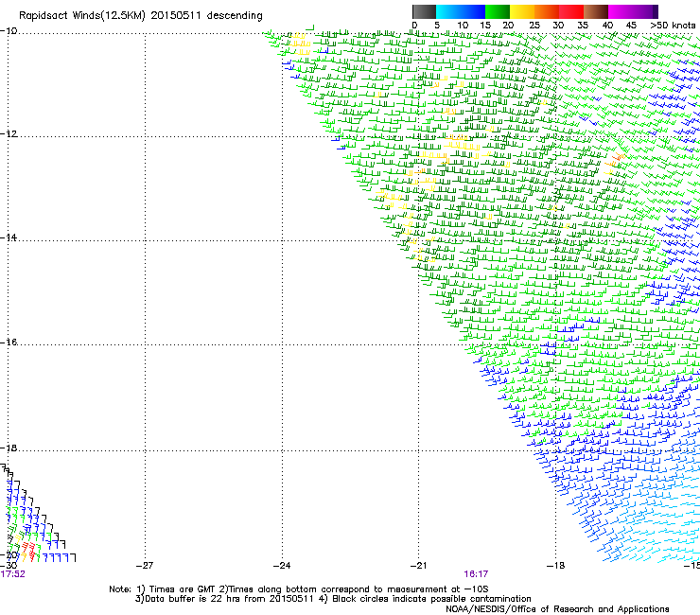Viewport: 700px width, 615px height.
Task: Click the purple time stamp '17:52'
Action: (x=13, y=574)
